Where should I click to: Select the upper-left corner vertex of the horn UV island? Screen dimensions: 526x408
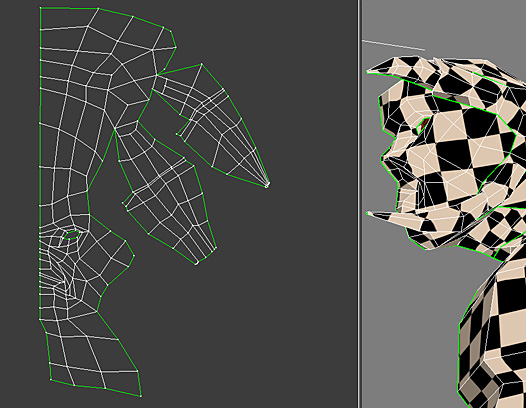coord(202,64)
